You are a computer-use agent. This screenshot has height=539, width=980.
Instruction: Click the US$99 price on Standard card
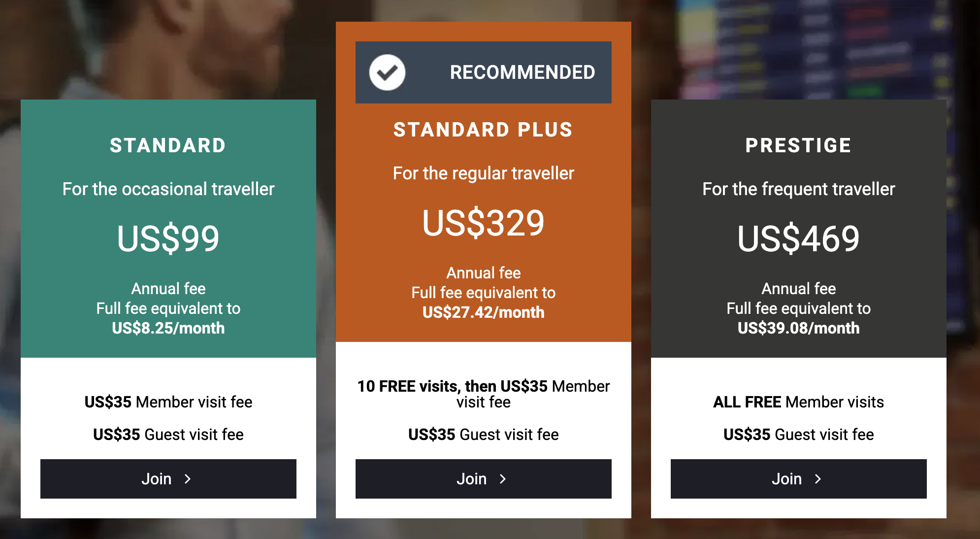[x=168, y=238]
